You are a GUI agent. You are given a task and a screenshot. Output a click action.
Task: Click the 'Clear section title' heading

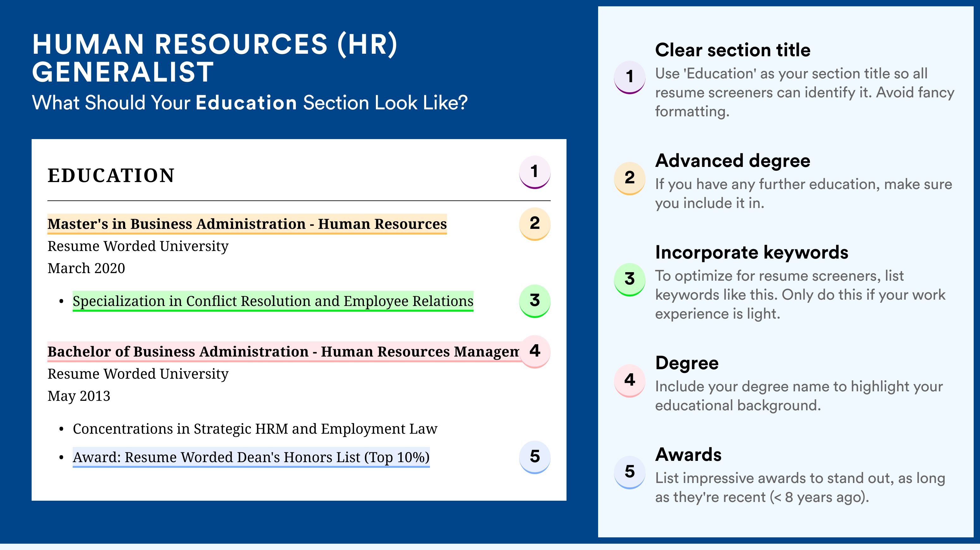point(733,50)
